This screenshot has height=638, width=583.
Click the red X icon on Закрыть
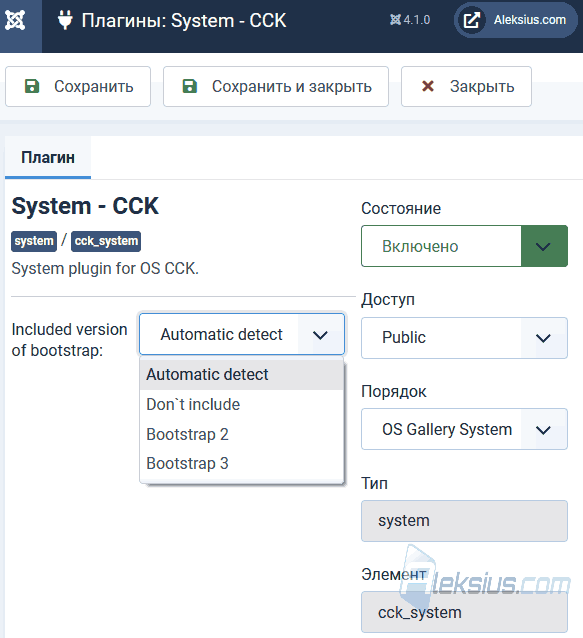coord(428,86)
